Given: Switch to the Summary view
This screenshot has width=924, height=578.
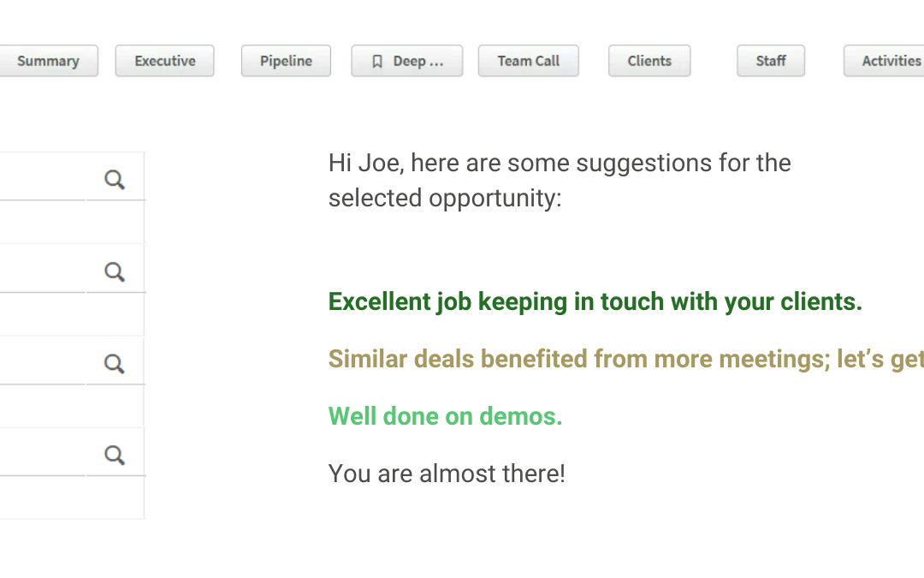Looking at the screenshot, I should 47,61.
